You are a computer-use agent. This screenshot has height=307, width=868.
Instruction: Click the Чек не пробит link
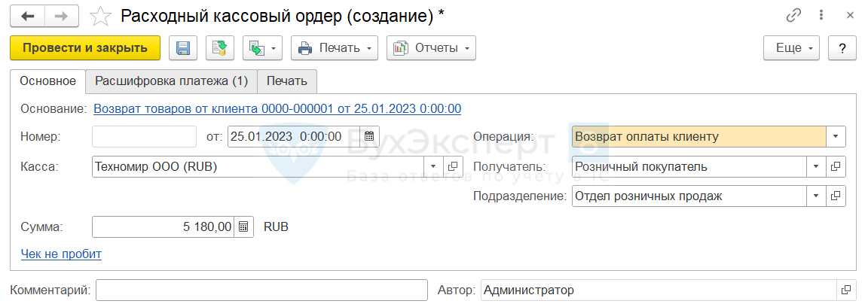(x=61, y=254)
